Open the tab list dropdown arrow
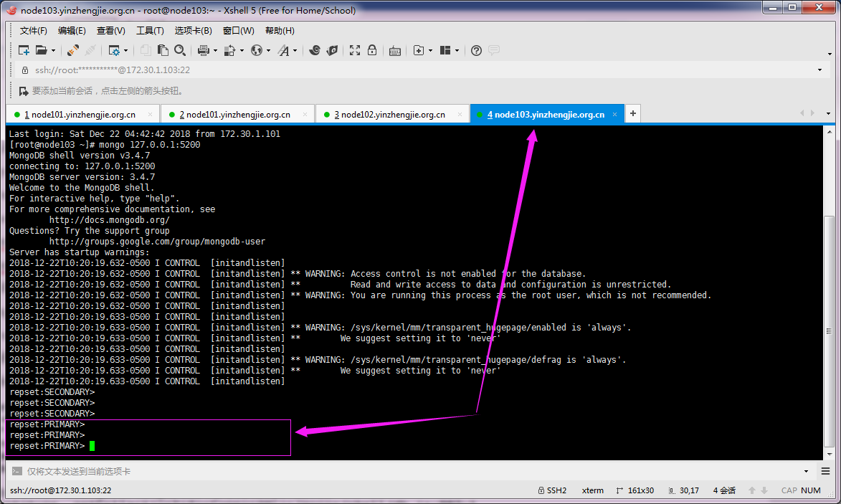This screenshot has width=841, height=504. (x=828, y=113)
